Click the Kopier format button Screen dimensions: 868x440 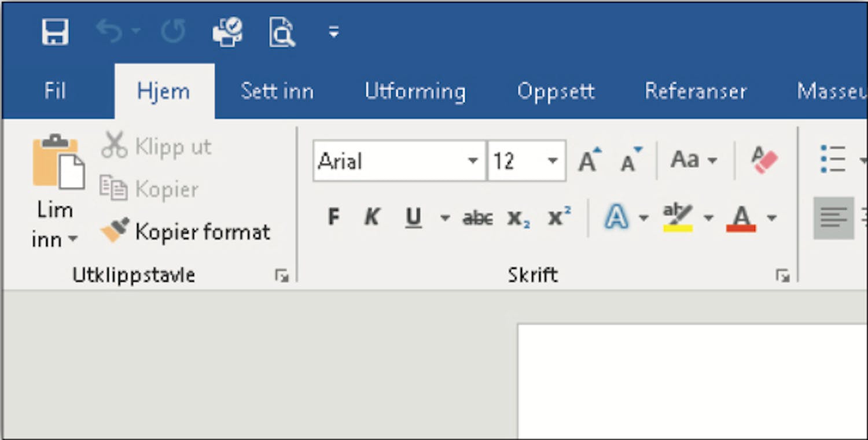(185, 232)
